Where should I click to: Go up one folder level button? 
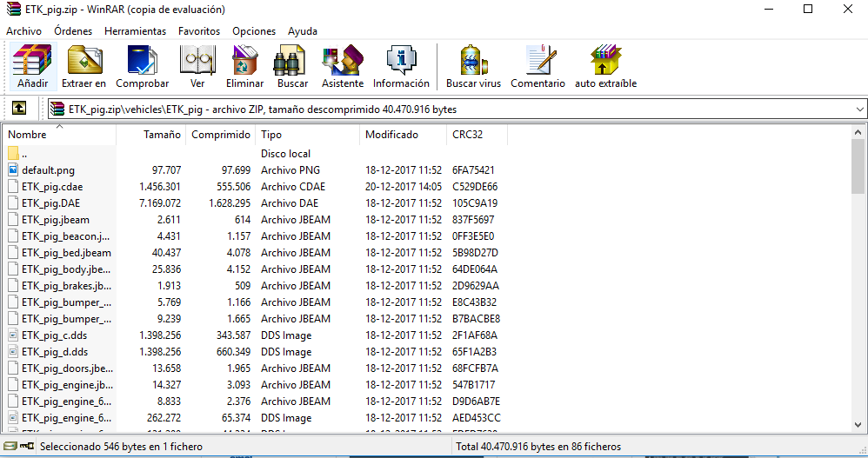19,108
